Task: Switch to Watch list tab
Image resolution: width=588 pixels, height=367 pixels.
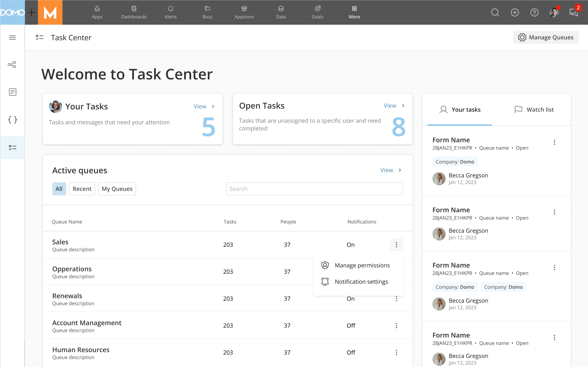Action: click(x=534, y=109)
